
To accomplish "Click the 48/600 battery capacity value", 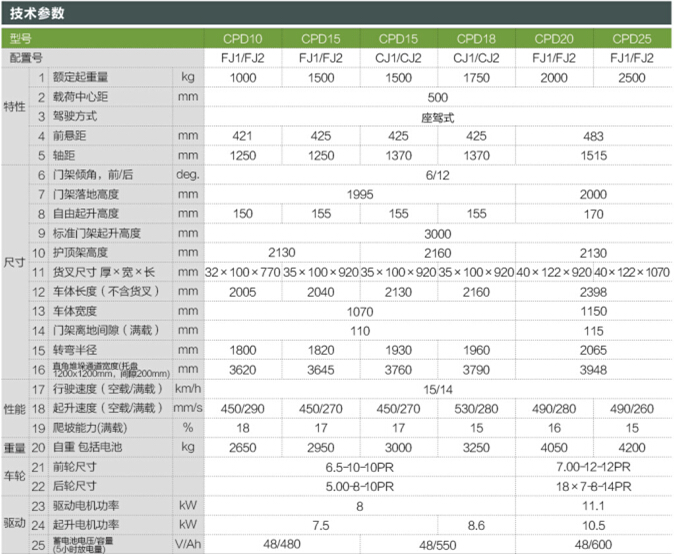I will (593, 543).
